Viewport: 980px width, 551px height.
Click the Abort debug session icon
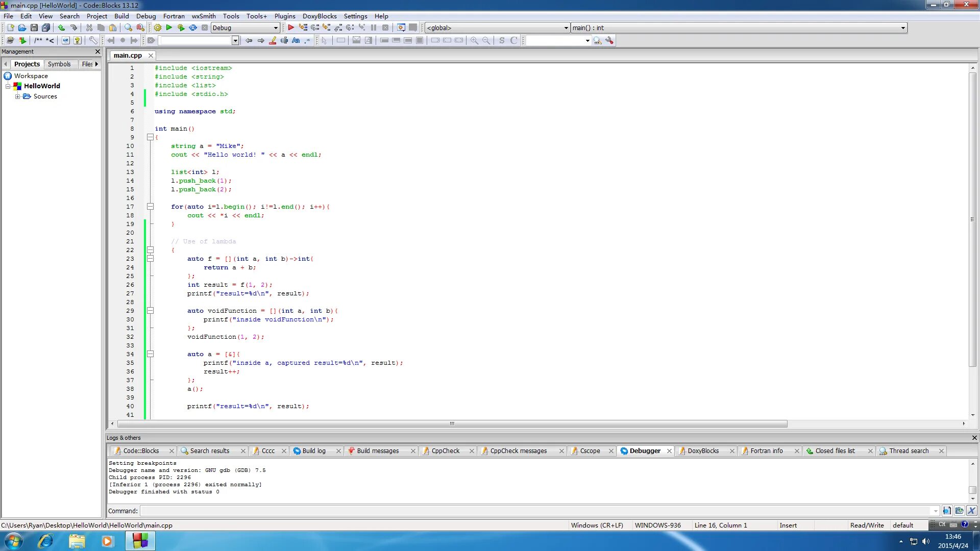click(x=385, y=28)
